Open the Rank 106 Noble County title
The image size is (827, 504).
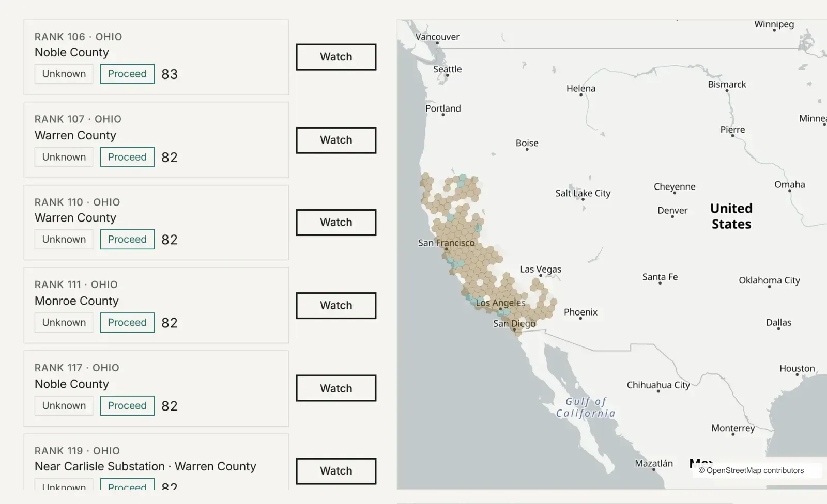pyautogui.click(x=72, y=52)
